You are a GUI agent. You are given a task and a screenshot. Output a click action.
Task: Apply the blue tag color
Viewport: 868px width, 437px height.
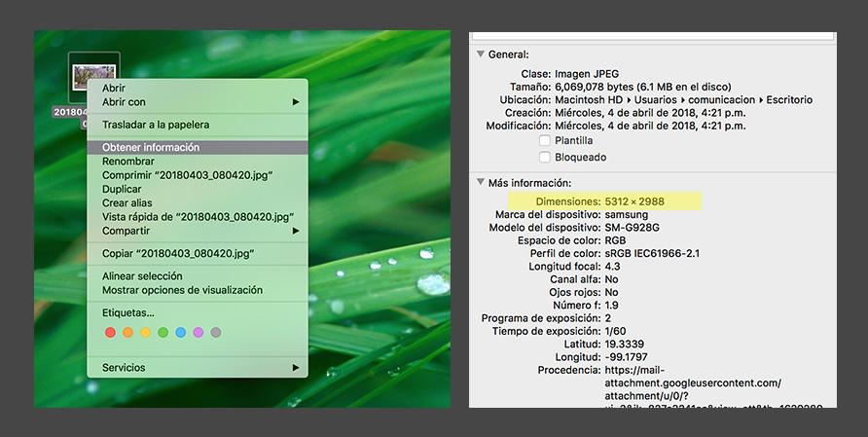pyautogui.click(x=180, y=332)
